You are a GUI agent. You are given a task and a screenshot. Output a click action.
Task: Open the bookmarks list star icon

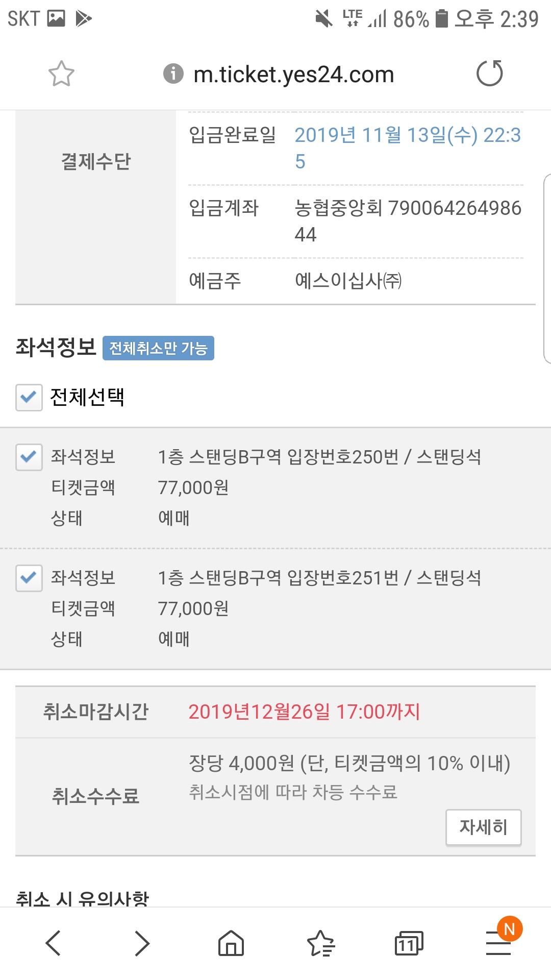pos(321,942)
